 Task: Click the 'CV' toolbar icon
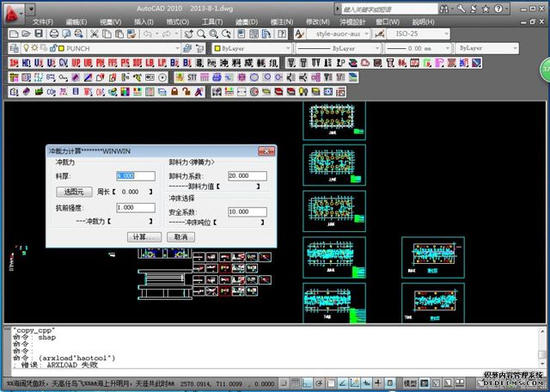click(x=63, y=63)
